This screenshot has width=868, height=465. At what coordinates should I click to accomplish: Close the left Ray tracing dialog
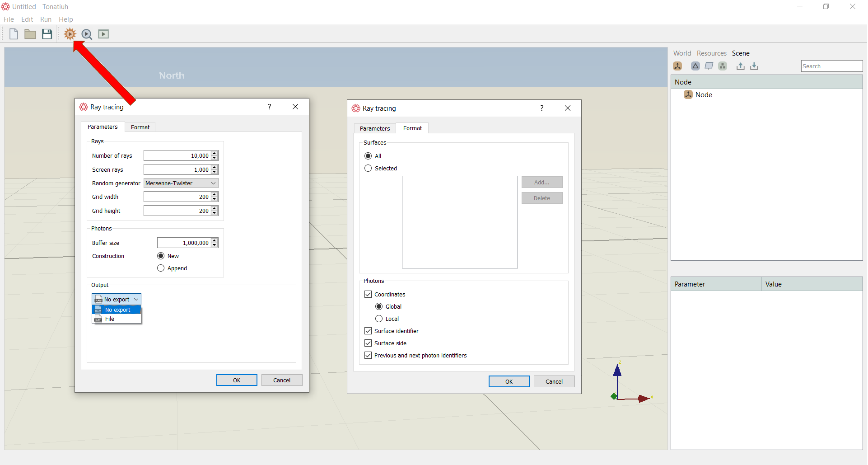(295, 107)
